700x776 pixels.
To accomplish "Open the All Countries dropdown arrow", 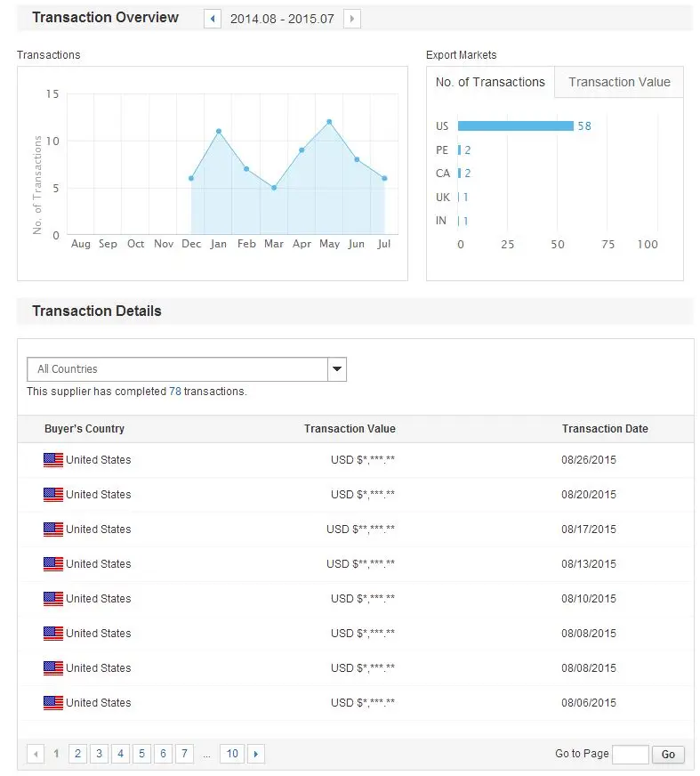I will click(337, 369).
